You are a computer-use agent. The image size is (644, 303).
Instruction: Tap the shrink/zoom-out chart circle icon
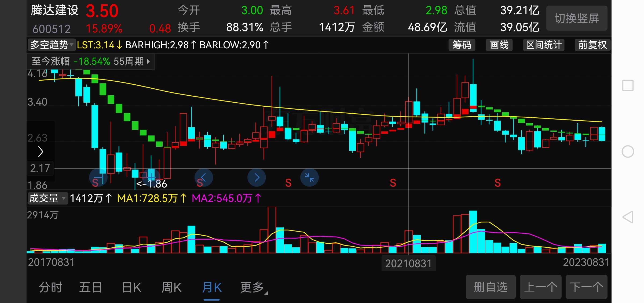309,178
